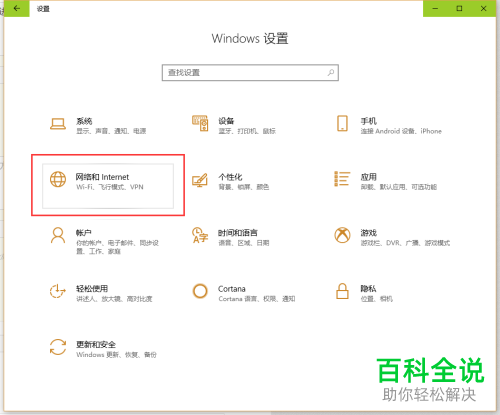Screen dimensions: 500x415
Task: Open the 系统 settings category
Action: (84, 121)
